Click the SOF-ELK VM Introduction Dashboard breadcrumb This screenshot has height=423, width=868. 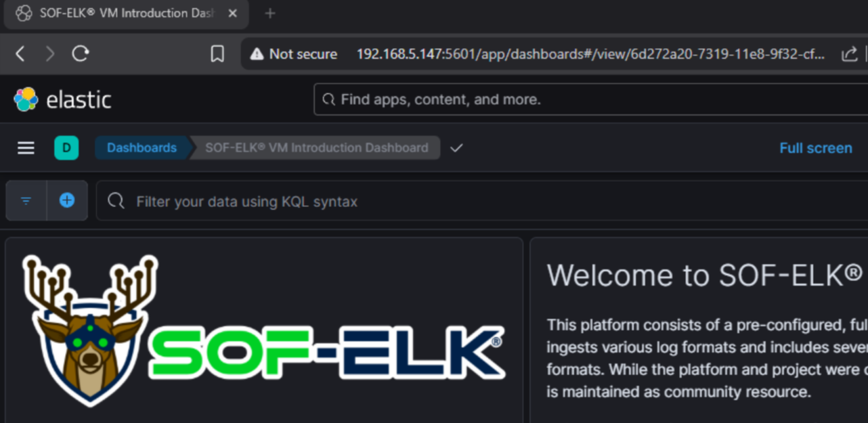tap(316, 148)
